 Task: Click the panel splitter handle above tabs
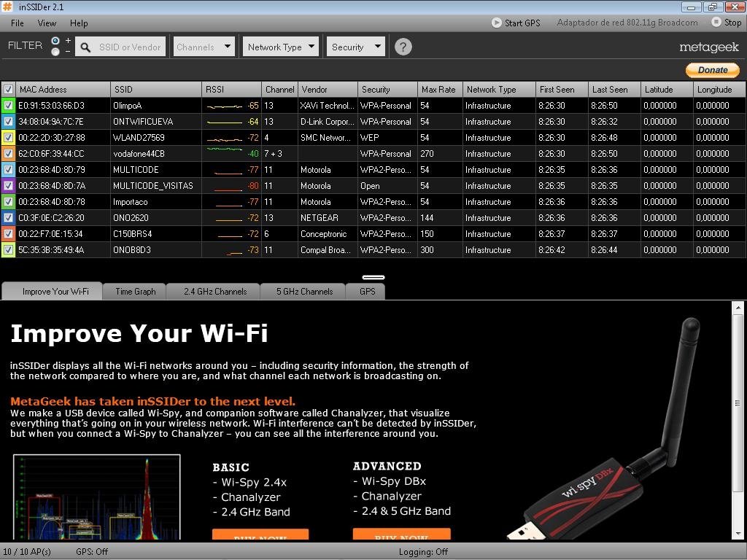pyautogui.click(x=373, y=277)
